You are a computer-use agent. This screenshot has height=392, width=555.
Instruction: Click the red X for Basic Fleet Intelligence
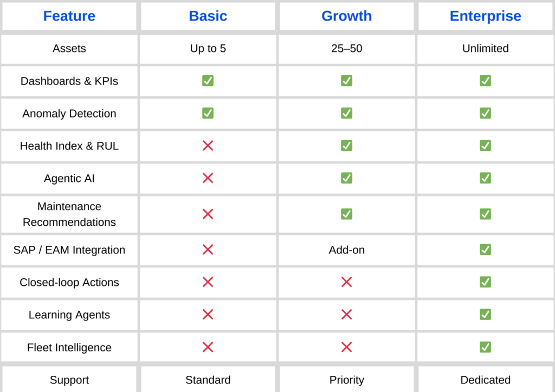pos(208,347)
